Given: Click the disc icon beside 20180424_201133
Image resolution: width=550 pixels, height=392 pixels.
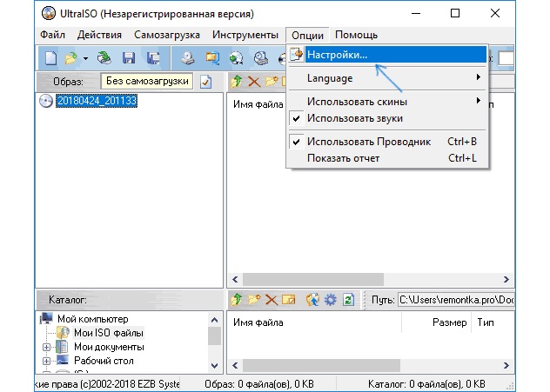Looking at the screenshot, I should (46, 101).
